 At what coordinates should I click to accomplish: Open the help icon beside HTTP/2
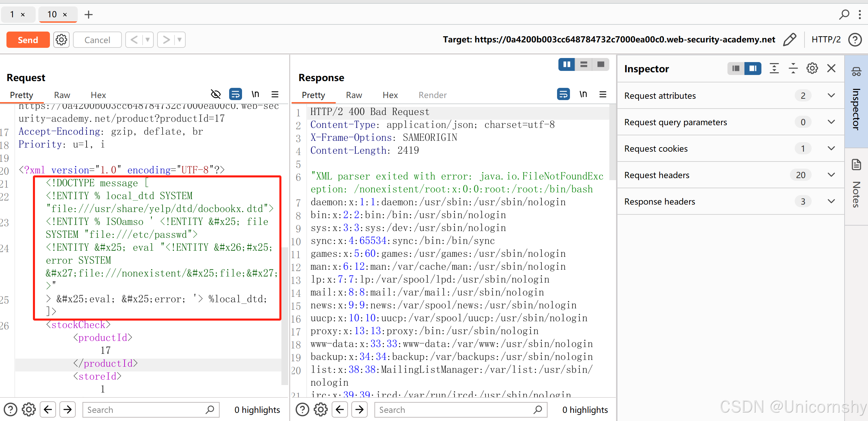click(x=855, y=40)
